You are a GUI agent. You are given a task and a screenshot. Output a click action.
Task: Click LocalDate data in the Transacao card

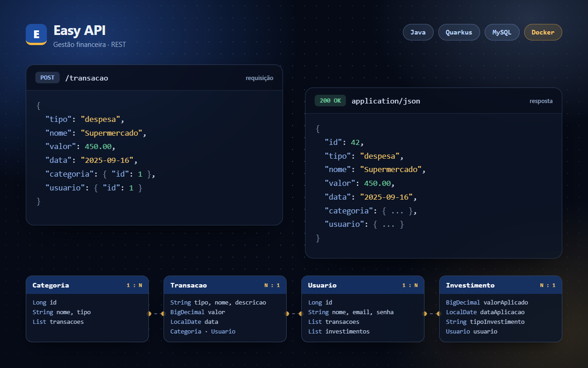point(194,322)
